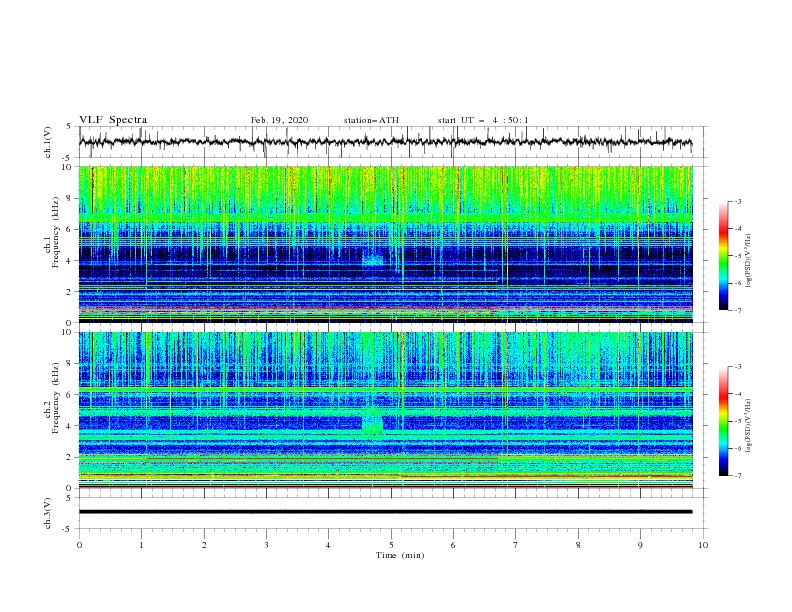Select the date text "Feb. 19, 2020"

click(279, 120)
